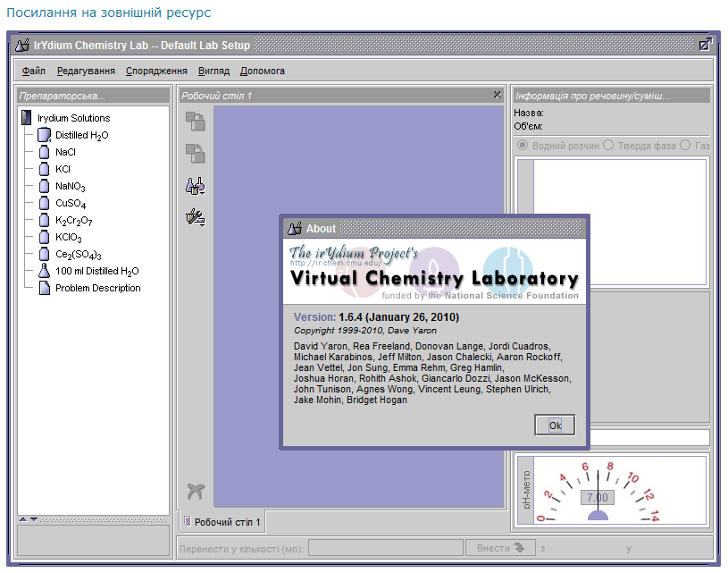Click the 100 ml Distilled H2O flask icon
728x573 pixels.
(x=44, y=271)
